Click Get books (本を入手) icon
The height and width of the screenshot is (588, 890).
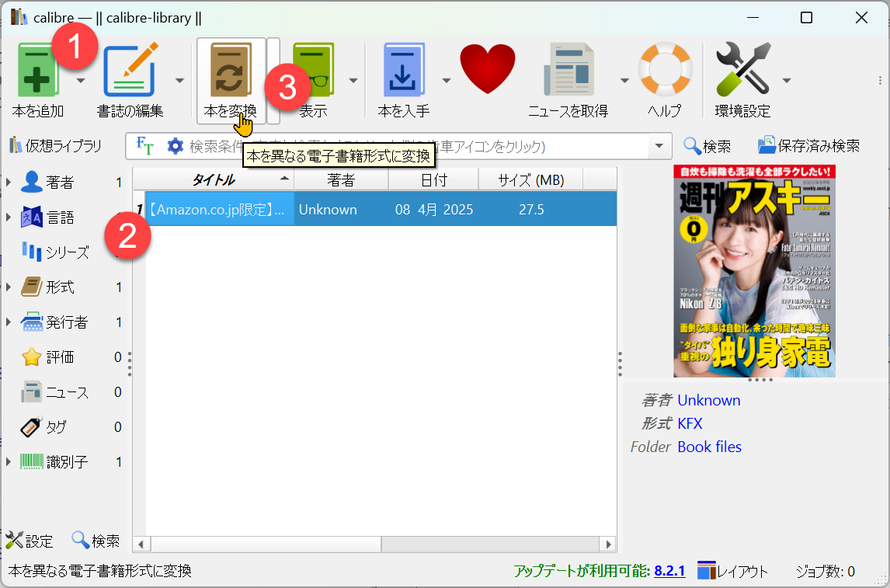pyautogui.click(x=403, y=71)
